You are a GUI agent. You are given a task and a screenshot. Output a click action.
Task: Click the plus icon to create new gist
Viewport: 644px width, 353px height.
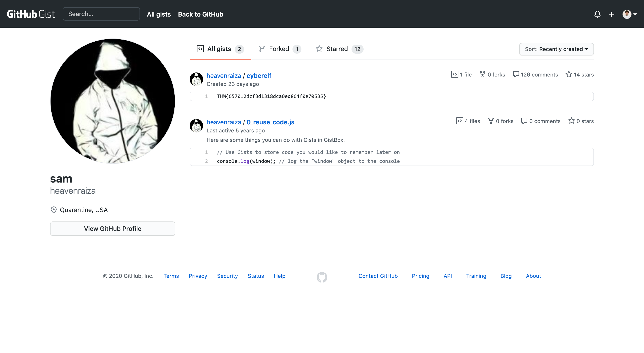[611, 14]
